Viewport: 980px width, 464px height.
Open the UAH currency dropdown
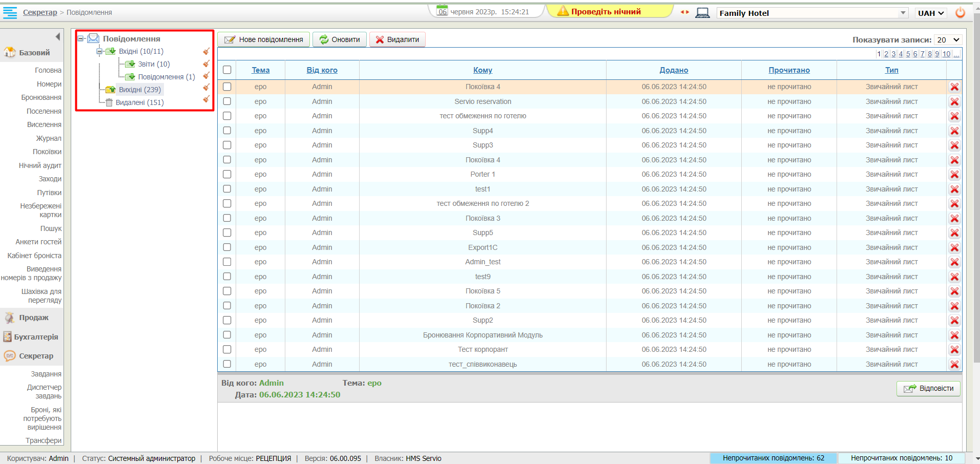point(930,13)
